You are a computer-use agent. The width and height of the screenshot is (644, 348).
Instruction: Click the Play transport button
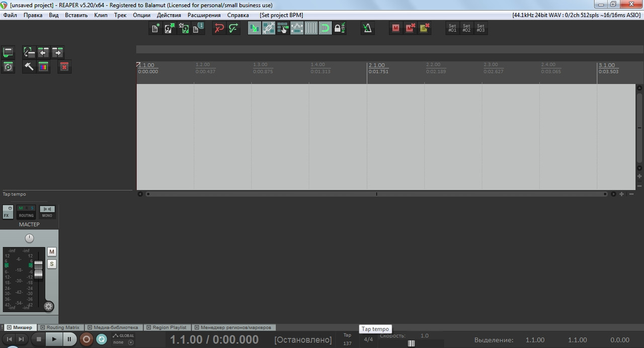54,339
